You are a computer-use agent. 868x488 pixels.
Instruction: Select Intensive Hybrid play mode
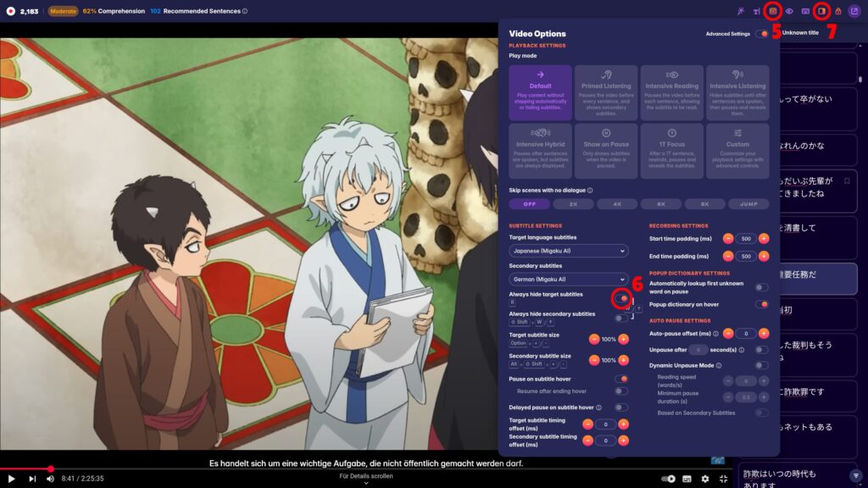click(x=540, y=151)
